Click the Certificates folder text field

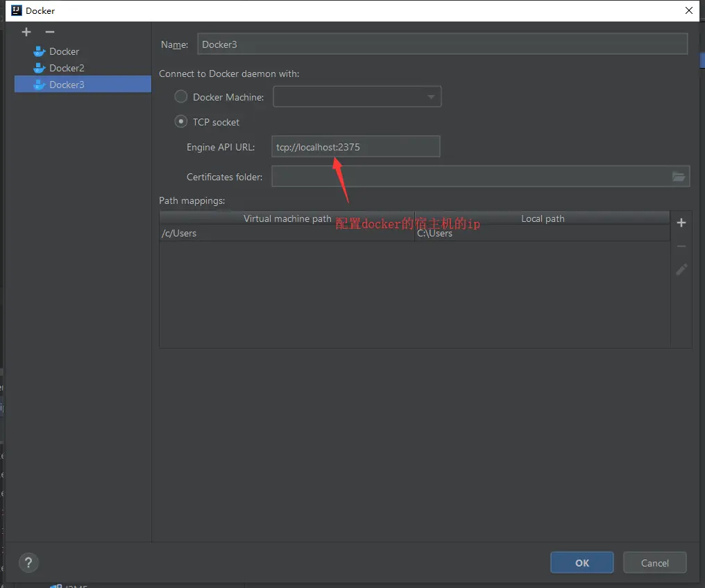click(470, 177)
